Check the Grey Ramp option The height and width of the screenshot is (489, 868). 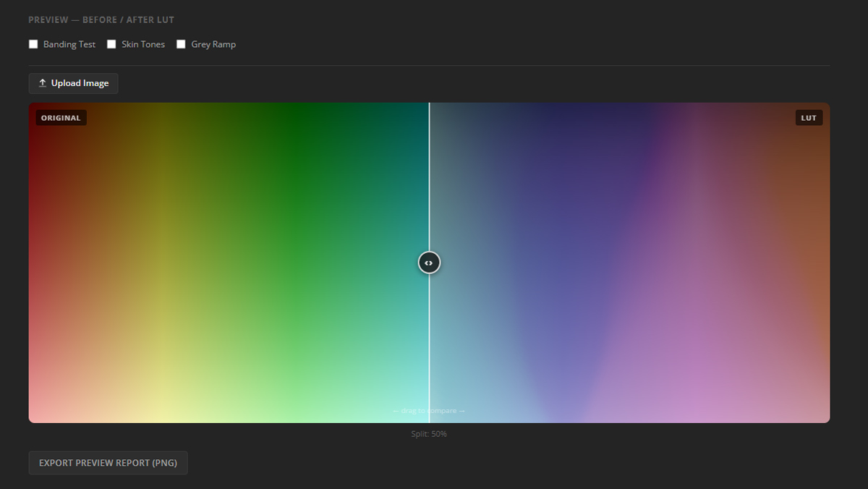(181, 44)
